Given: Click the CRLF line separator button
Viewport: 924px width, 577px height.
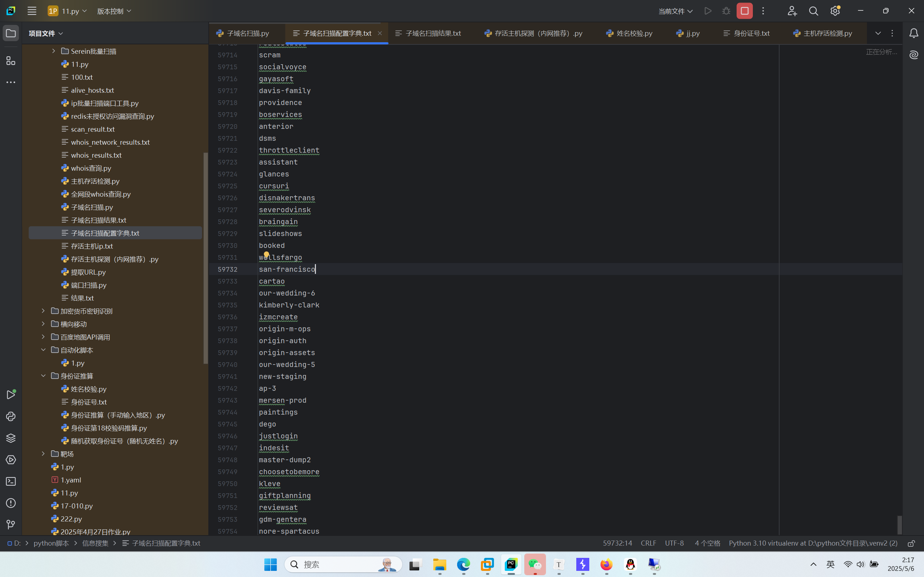Looking at the screenshot, I should pyautogui.click(x=648, y=543).
